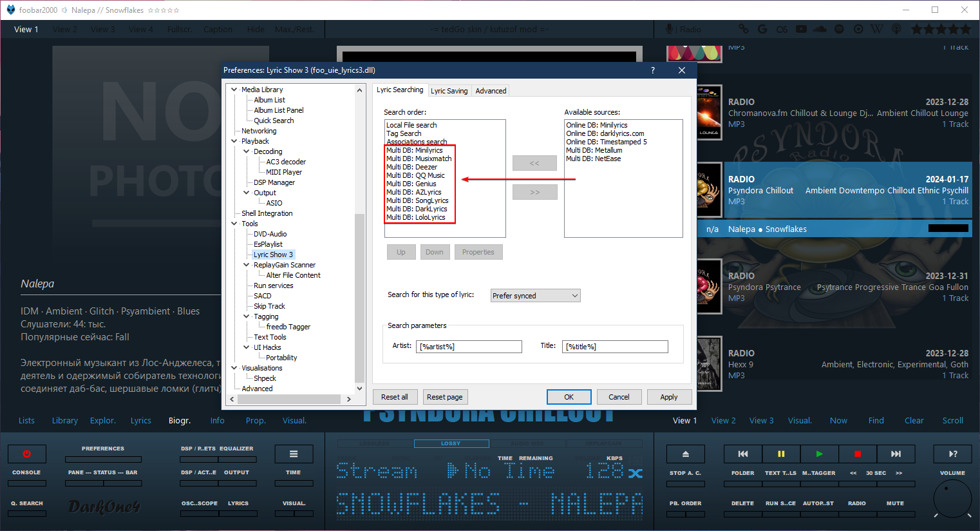Click the OK button in Preferences

pos(569,397)
